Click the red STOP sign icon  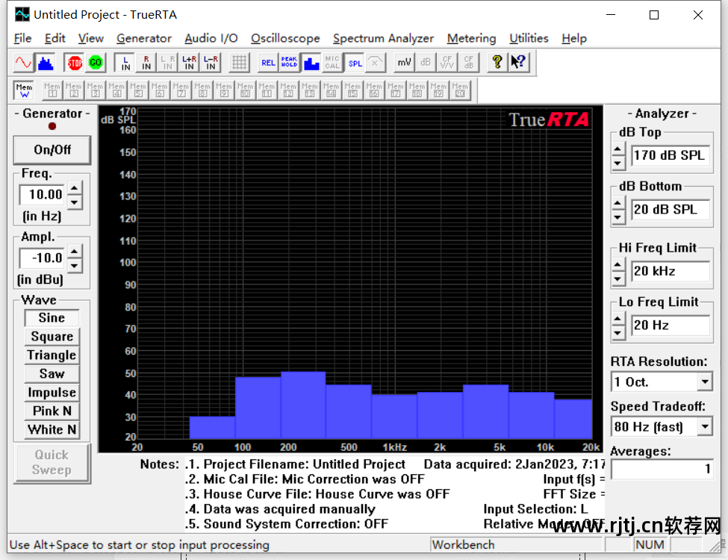coord(74,62)
